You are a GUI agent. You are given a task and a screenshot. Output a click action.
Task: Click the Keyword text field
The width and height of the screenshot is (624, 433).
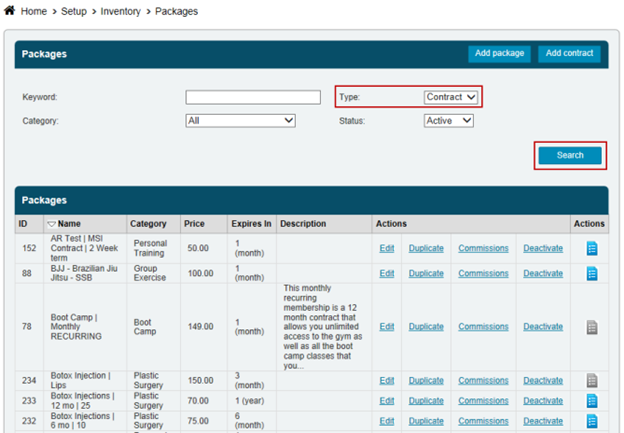pyautogui.click(x=253, y=97)
